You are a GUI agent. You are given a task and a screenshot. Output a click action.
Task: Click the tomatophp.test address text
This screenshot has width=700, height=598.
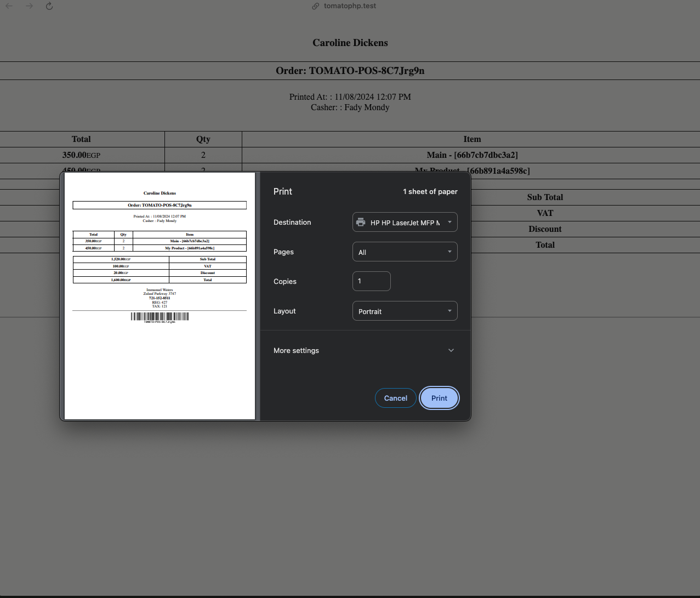(350, 6)
